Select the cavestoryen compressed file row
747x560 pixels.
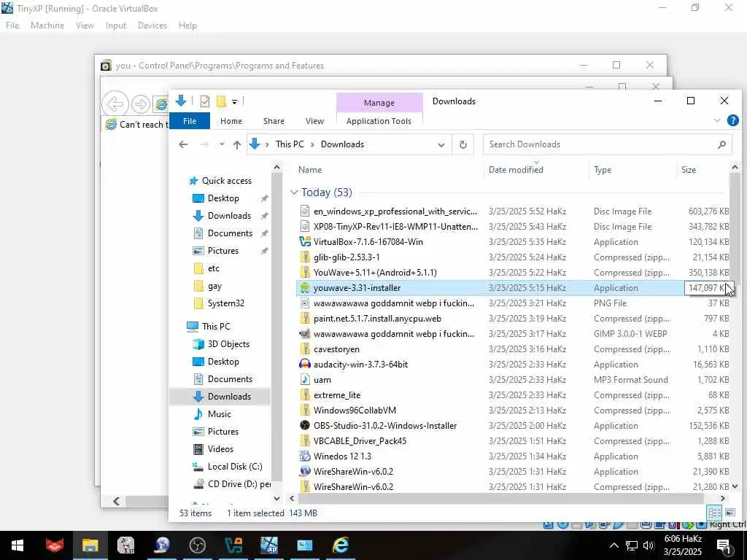(513, 349)
